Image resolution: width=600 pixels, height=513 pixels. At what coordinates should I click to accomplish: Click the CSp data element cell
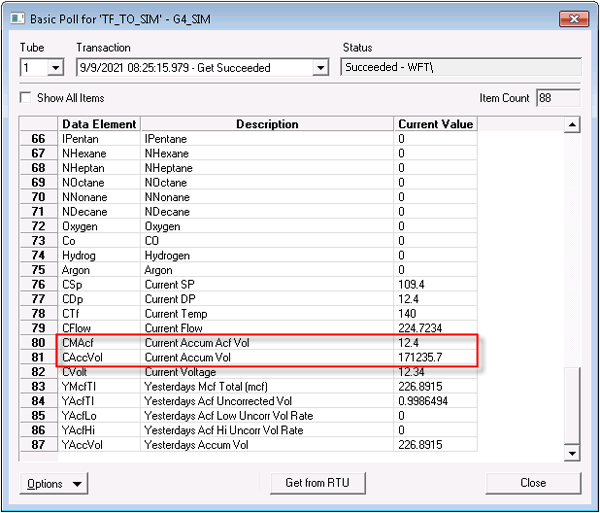(x=99, y=284)
